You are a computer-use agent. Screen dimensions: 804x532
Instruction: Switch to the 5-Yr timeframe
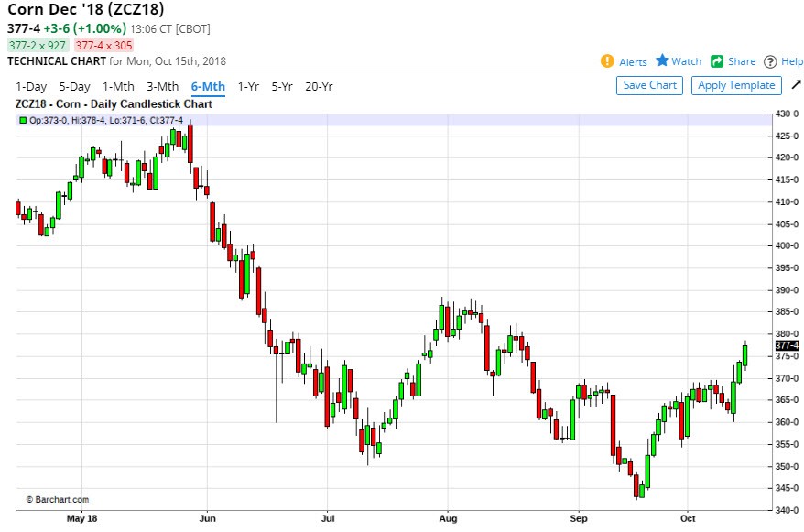pyautogui.click(x=282, y=87)
